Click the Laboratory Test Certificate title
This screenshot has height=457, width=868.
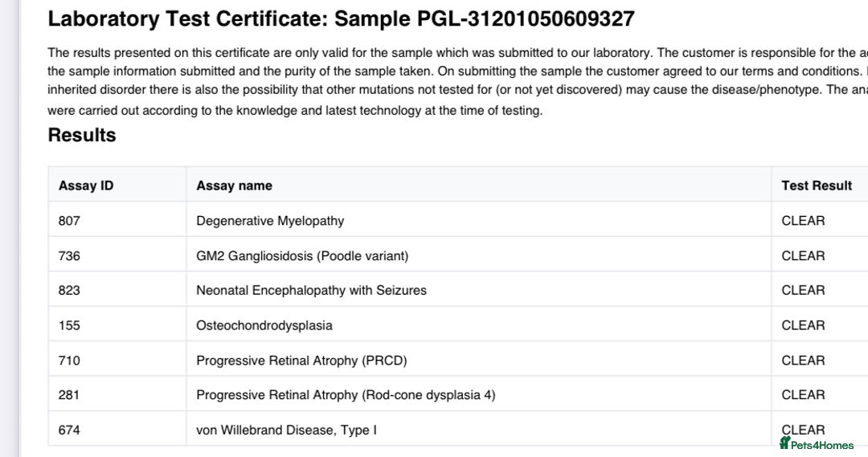coord(341,18)
